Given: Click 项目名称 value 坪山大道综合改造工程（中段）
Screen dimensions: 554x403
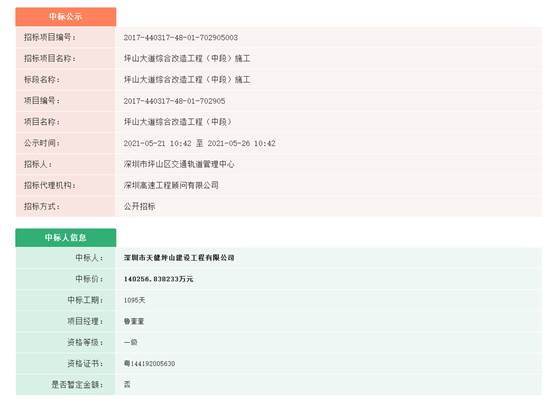Looking at the screenshot, I should click(178, 122).
